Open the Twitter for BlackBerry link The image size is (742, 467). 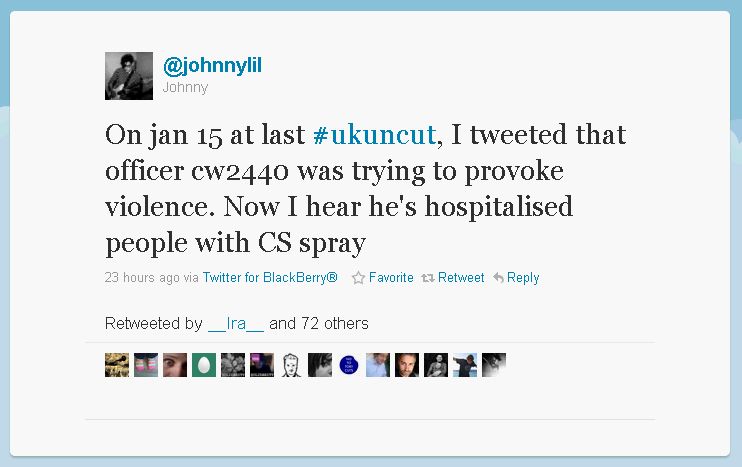pos(270,277)
